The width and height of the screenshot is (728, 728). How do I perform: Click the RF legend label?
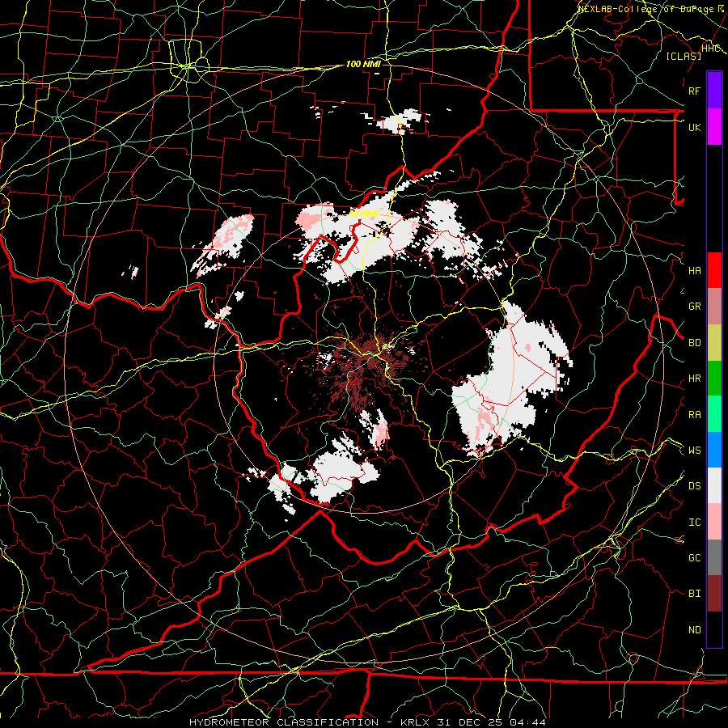pyautogui.click(x=694, y=91)
